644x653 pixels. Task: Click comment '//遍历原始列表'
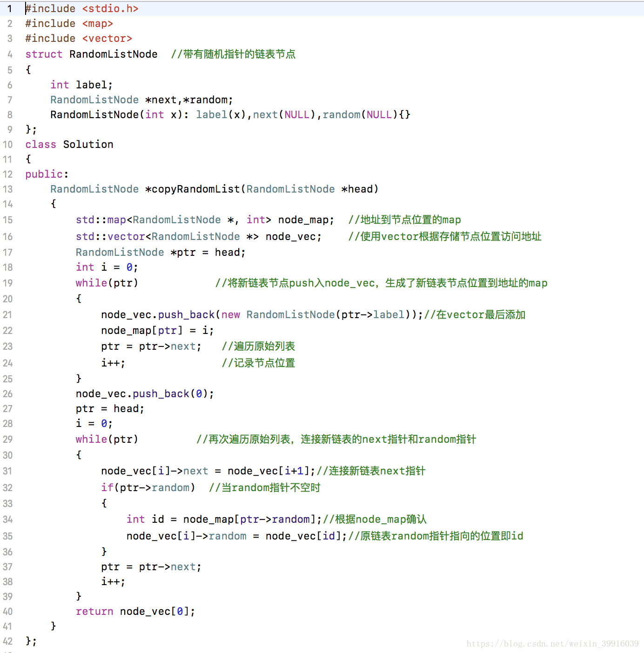pos(258,346)
